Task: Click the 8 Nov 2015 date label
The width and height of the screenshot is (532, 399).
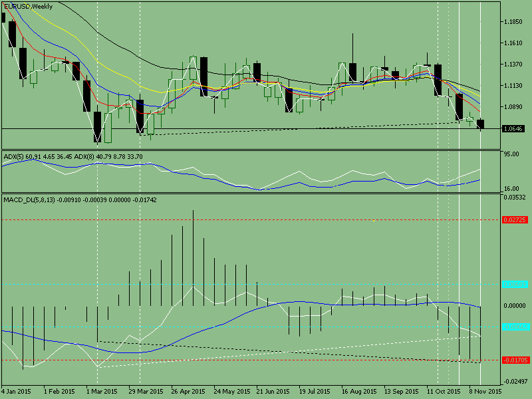Action: (485, 392)
